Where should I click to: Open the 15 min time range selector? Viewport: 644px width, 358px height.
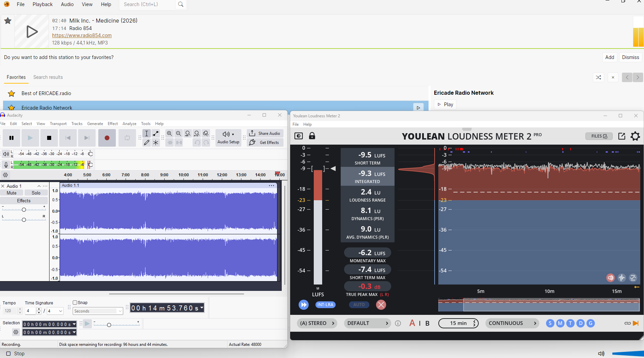tap(459, 323)
